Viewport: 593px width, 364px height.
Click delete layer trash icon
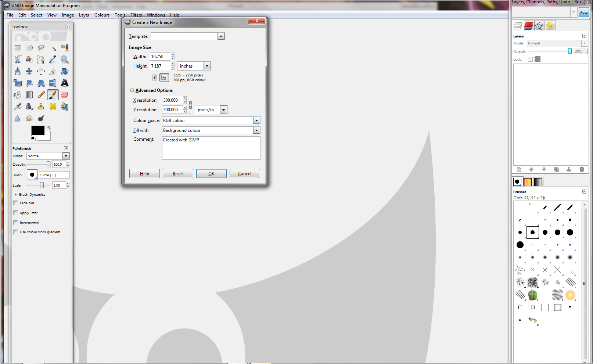(582, 169)
